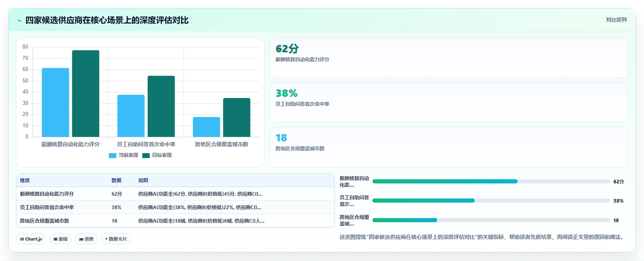This screenshot has width=644, height=261.
Task: Click the 表格 tag chip
Action: (60, 239)
